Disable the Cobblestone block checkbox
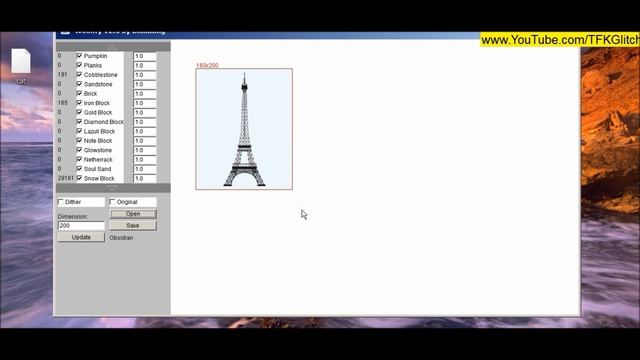 79,74
